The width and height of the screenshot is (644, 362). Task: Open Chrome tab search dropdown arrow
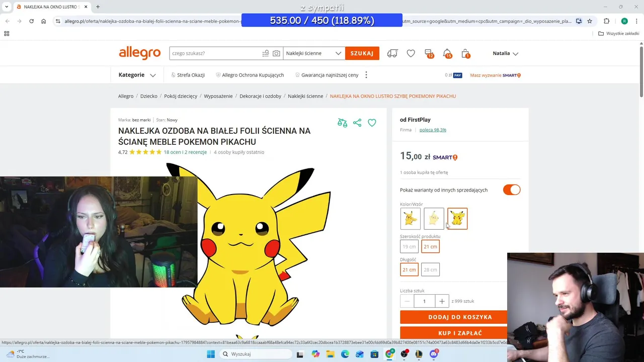click(7, 7)
